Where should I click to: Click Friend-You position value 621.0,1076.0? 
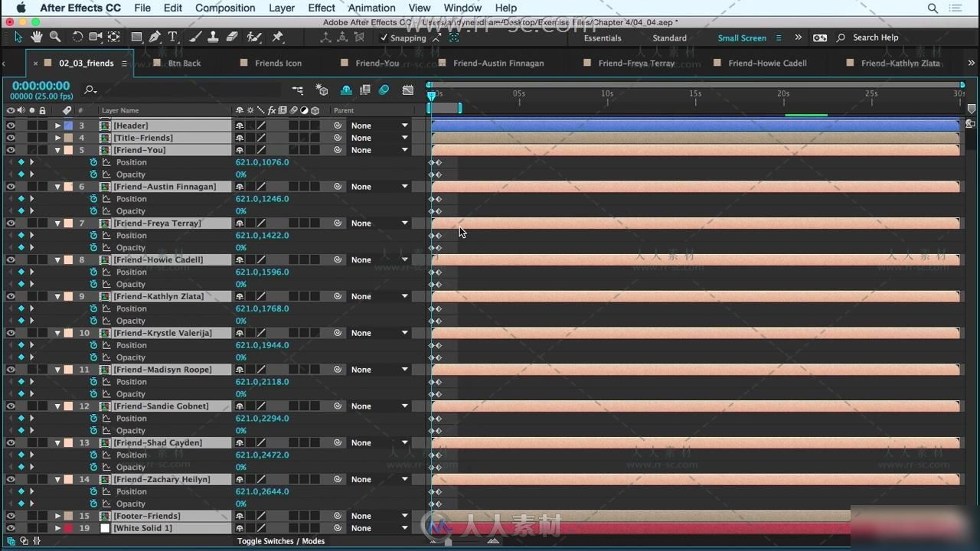point(262,162)
